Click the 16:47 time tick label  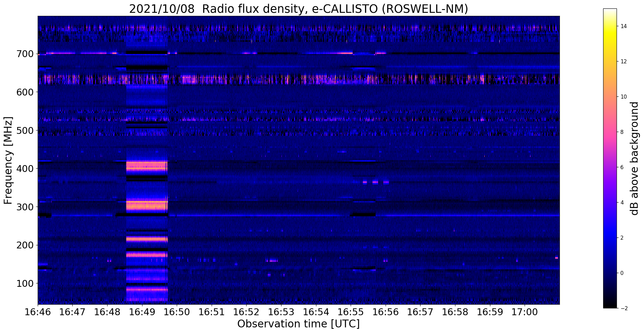click(x=73, y=312)
